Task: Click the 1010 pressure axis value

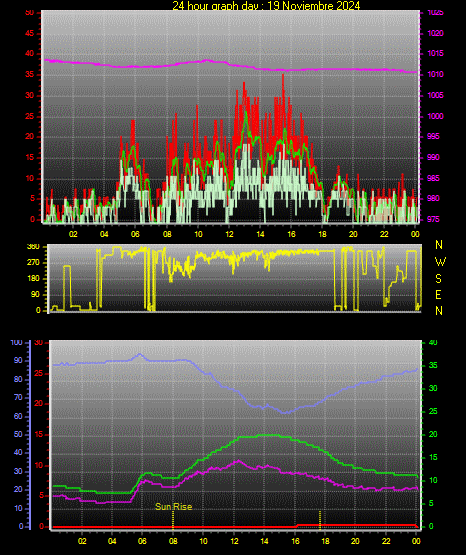Action: point(435,74)
